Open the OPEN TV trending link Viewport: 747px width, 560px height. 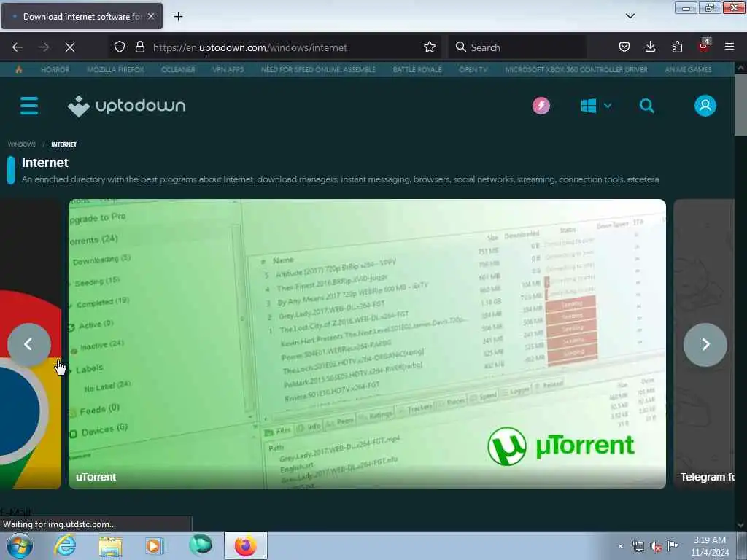pos(473,69)
